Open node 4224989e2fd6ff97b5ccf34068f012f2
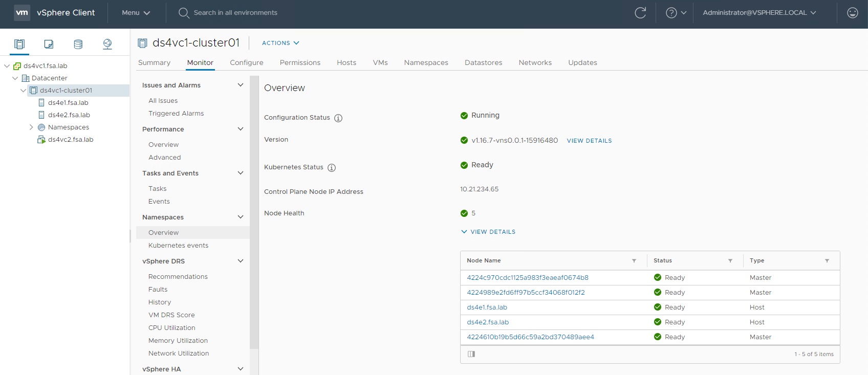Screen dimensions: 868x375 coord(526,293)
